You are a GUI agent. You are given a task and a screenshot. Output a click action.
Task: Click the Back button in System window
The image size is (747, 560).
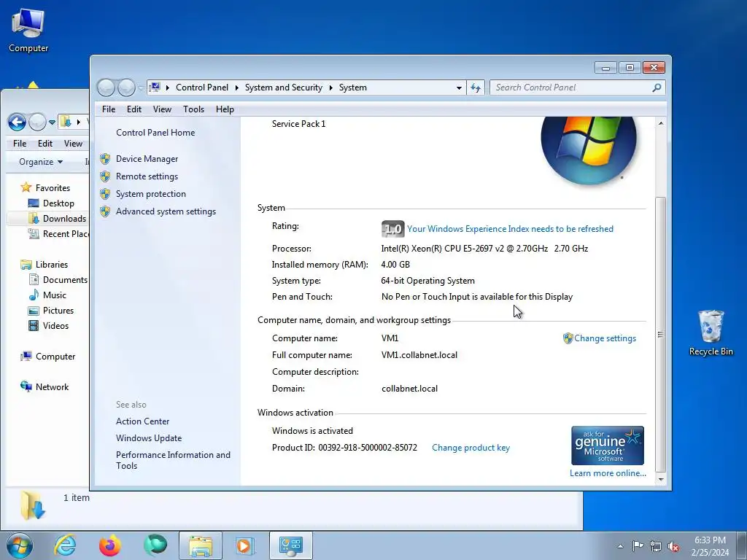tap(107, 87)
